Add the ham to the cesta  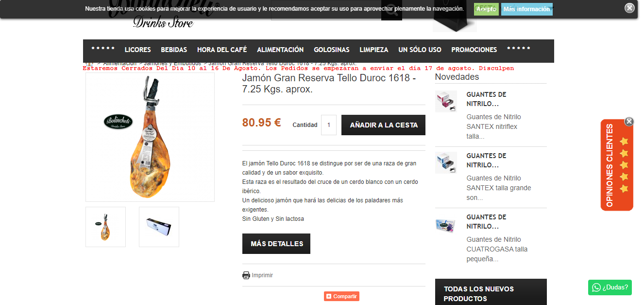383,125
